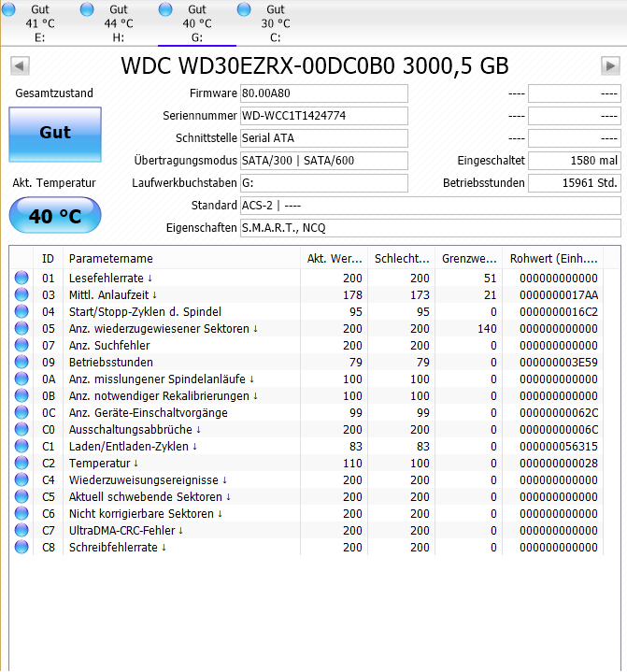The width and height of the screenshot is (627, 672).
Task: Select Anz. Geräte-Einschaltvorgänge parameter name
Action: [x=148, y=413]
